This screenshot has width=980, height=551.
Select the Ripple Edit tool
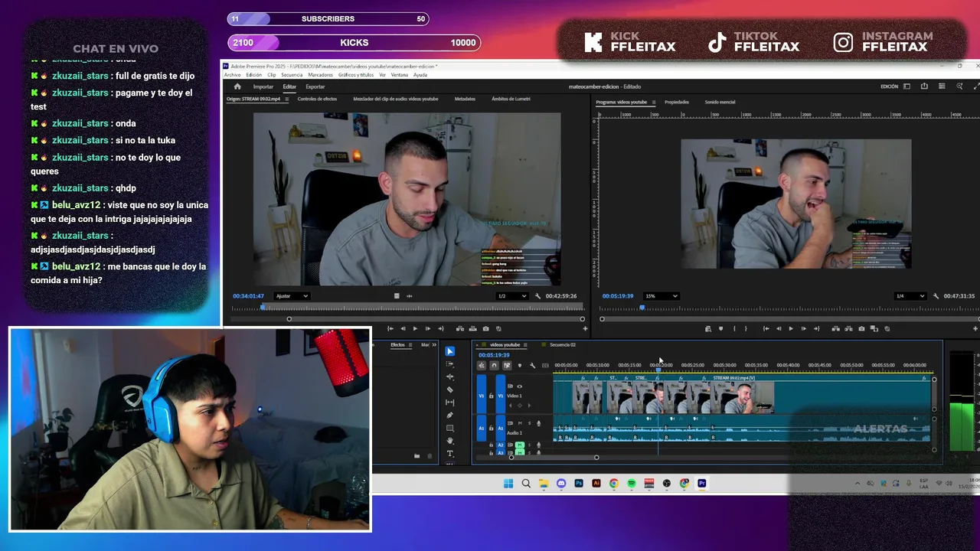(450, 377)
